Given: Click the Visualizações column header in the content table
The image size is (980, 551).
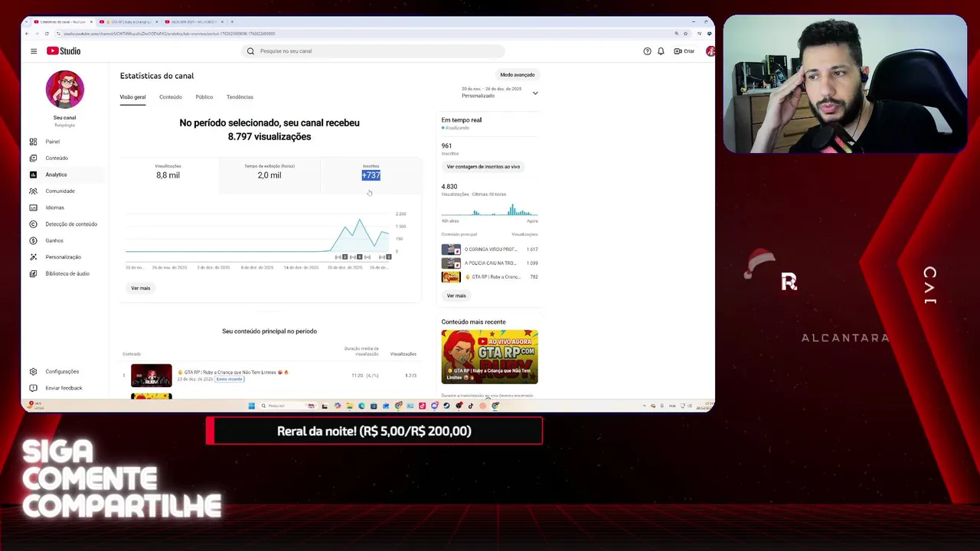Looking at the screenshot, I should (x=403, y=354).
